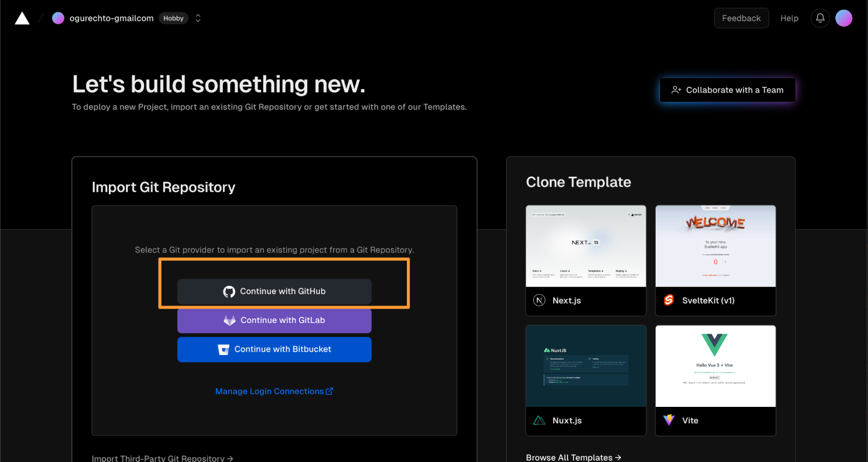Open the Help menu item
This screenshot has height=462, width=868.
[x=789, y=18]
